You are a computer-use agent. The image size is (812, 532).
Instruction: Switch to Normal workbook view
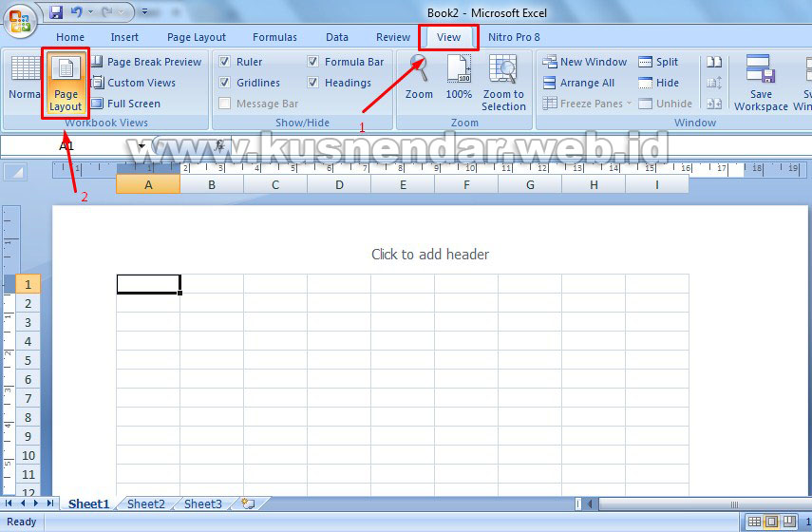pos(24,78)
